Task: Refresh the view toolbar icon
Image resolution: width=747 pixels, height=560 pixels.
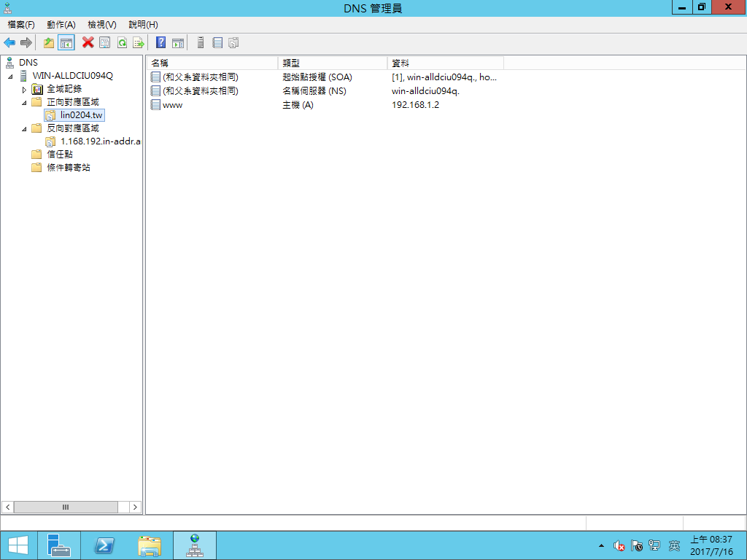Action: tap(122, 43)
